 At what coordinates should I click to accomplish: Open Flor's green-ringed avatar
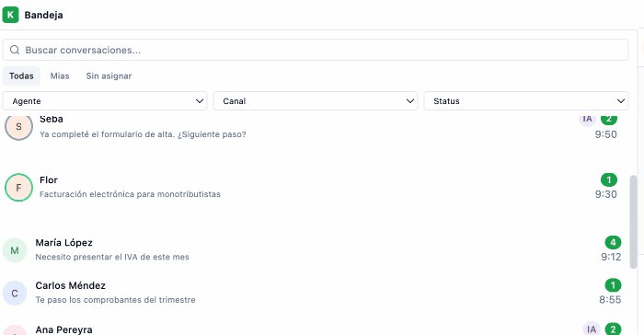[x=18, y=188]
